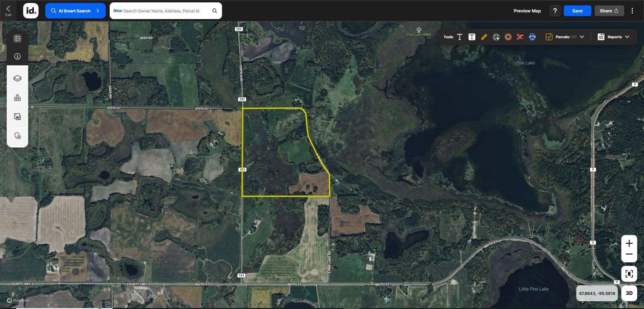The image size is (644, 309).
Task: Click the parcels grid icon
Action: (x=549, y=37)
